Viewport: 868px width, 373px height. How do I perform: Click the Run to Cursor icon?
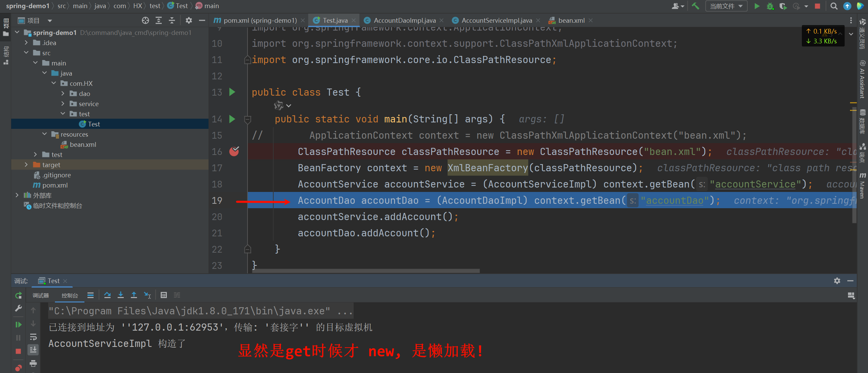pyautogui.click(x=147, y=295)
